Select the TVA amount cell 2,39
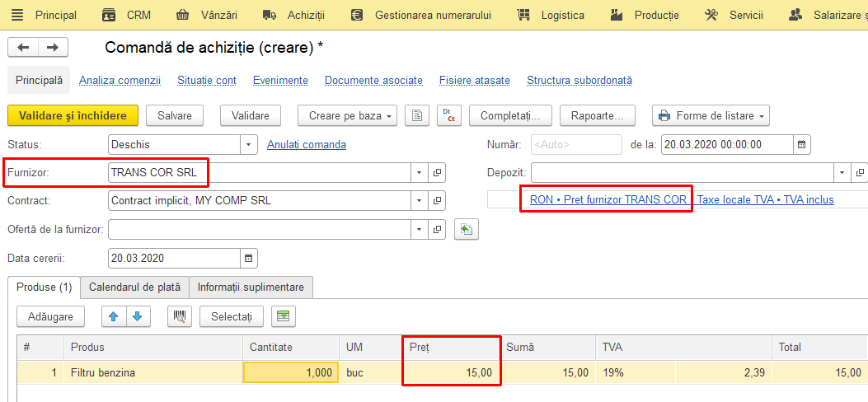Image resolution: width=868 pixels, height=402 pixels. point(724,373)
